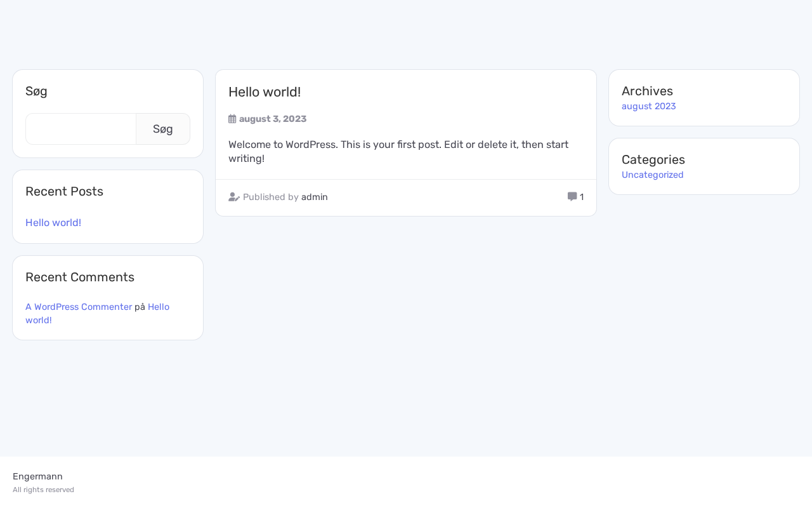Image resolution: width=812 pixels, height=508 pixels.
Task: Click the comment bubble icon on the post
Action: (572, 197)
